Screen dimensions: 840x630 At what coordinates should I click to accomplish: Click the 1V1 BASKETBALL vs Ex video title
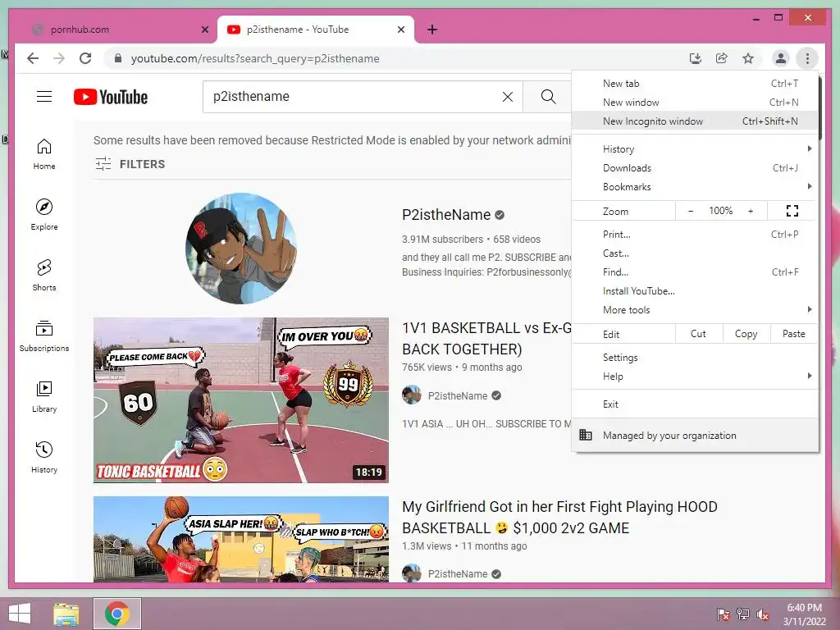(486, 339)
